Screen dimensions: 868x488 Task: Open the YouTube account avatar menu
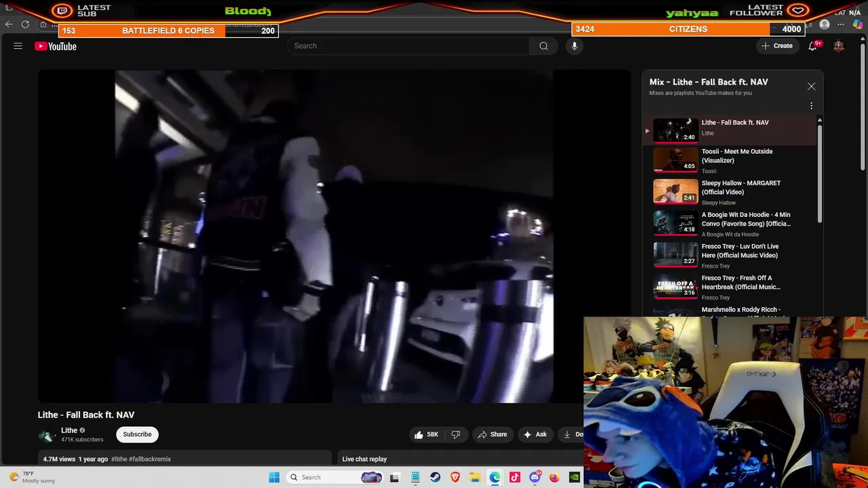tap(839, 46)
